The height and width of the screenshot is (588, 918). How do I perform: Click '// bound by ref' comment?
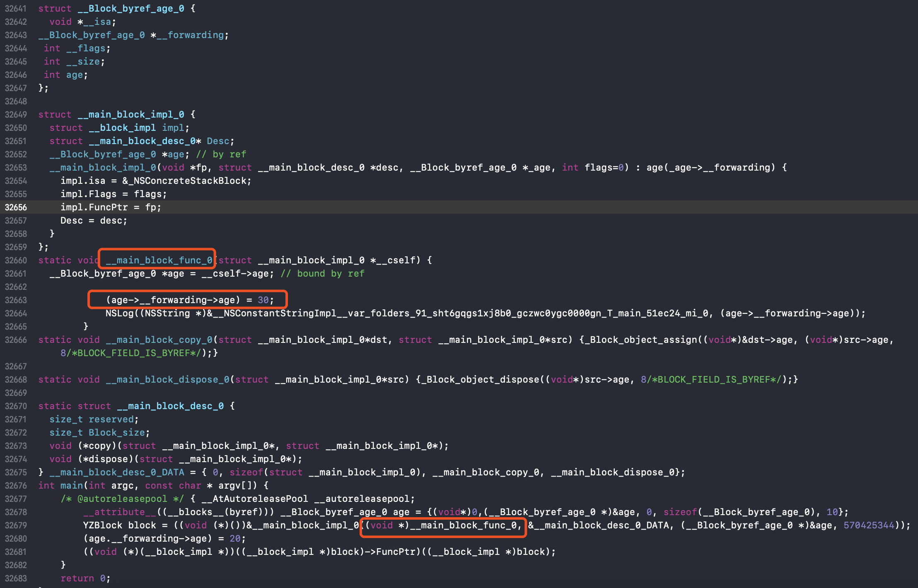click(x=323, y=274)
